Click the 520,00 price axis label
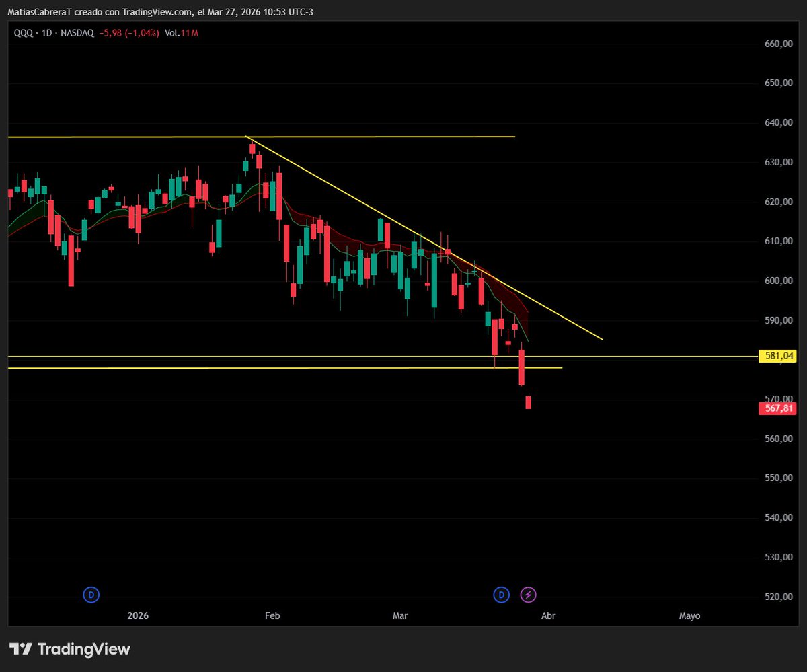Screen dimensions: 807x672 tap(779, 597)
